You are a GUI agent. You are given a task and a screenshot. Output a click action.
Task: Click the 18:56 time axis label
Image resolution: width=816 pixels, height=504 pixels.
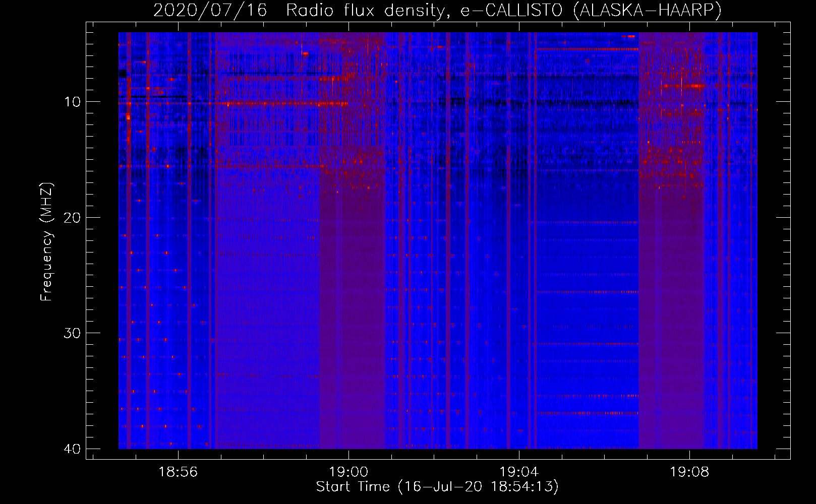pos(178,472)
